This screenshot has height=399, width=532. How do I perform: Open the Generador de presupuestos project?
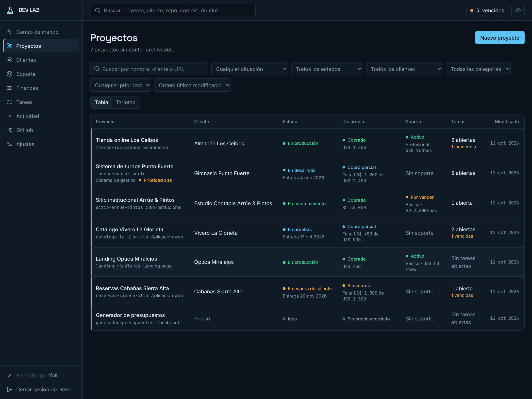pos(130,315)
